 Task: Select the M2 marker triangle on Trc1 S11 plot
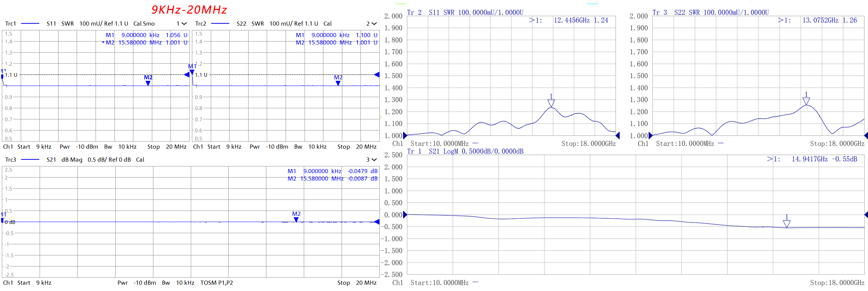pyautogui.click(x=148, y=83)
